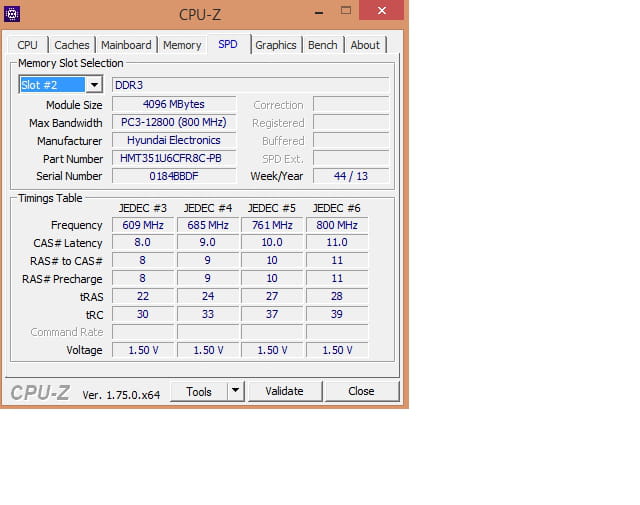Go to the Mainboard tab
Viewport: 640px width, 505px height.
[x=126, y=45]
